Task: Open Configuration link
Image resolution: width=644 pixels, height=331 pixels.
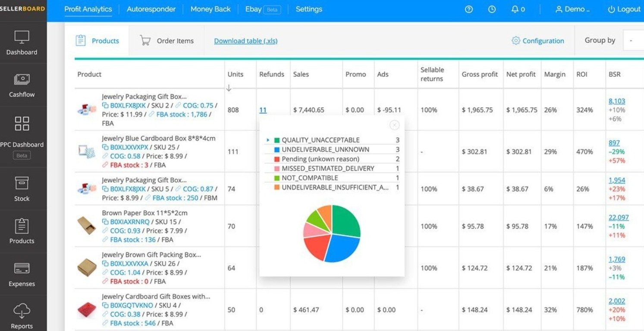Action: click(x=543, y=41)
